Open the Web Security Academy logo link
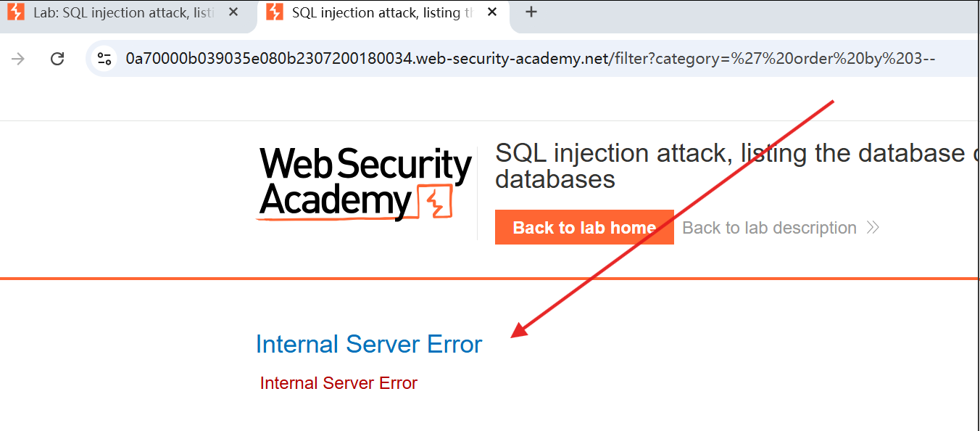The width and height of the screenshot is (980, 431). click(365, 184)
